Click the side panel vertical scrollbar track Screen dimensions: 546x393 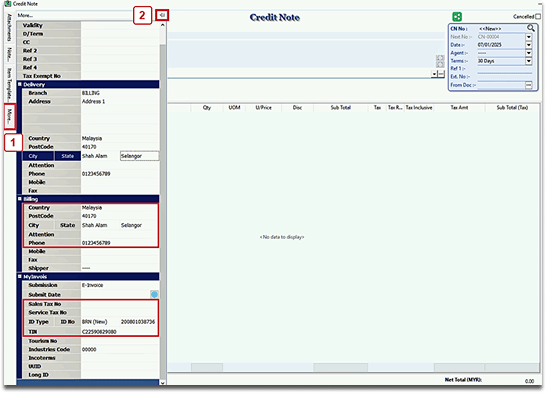[163, 209]
